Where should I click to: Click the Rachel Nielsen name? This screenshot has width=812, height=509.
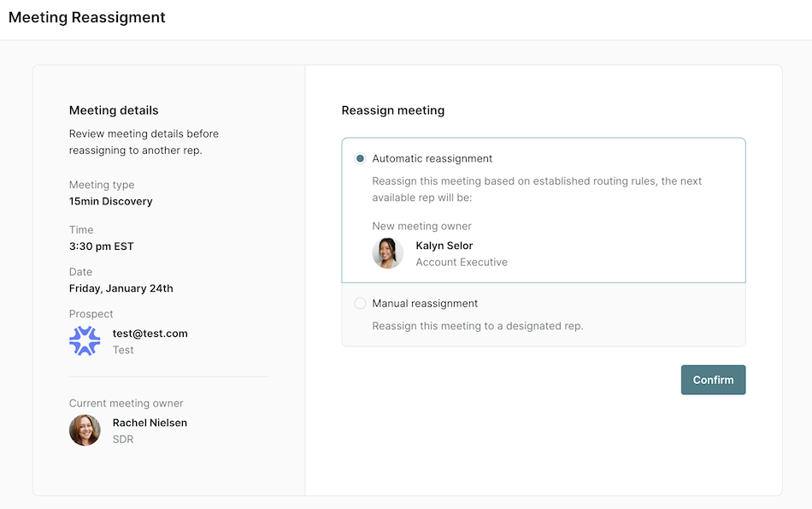[x=150, y=423]
